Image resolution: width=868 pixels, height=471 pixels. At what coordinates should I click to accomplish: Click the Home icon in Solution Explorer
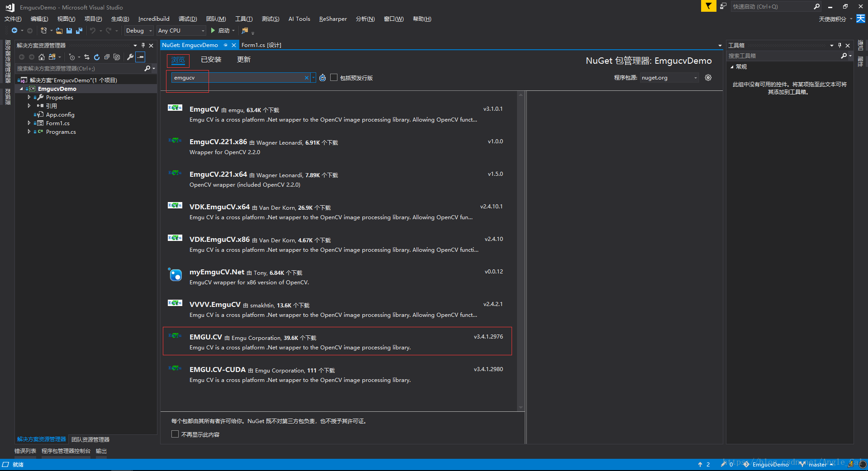pyautogui.click(x=42, y=57)
